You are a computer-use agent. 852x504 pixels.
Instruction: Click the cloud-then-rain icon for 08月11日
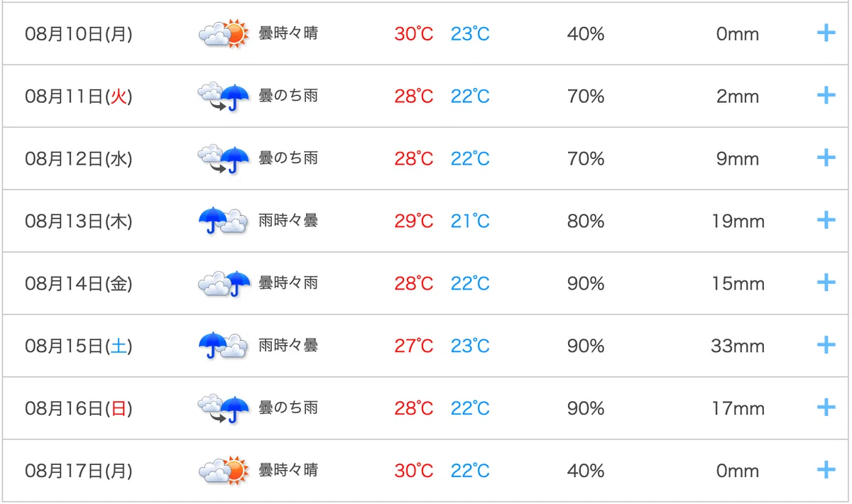click(224, 96)
